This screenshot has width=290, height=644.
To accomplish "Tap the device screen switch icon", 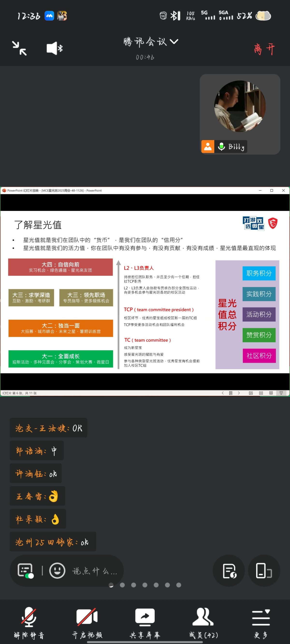I will [x=264, y=571].
